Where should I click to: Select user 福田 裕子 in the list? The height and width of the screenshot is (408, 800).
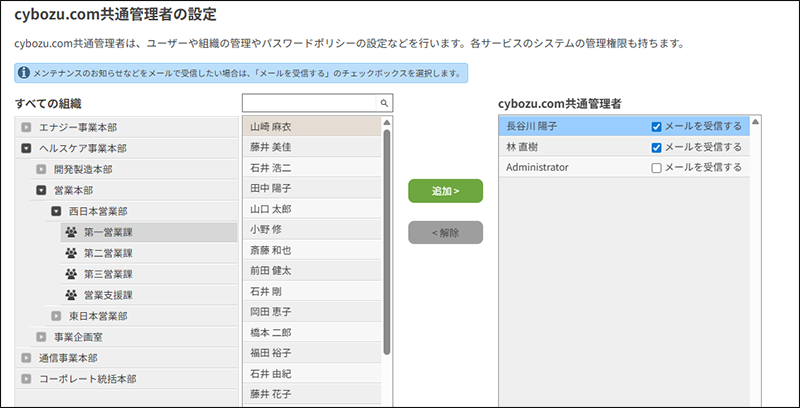pyautogui.click(x=312, y=353)
